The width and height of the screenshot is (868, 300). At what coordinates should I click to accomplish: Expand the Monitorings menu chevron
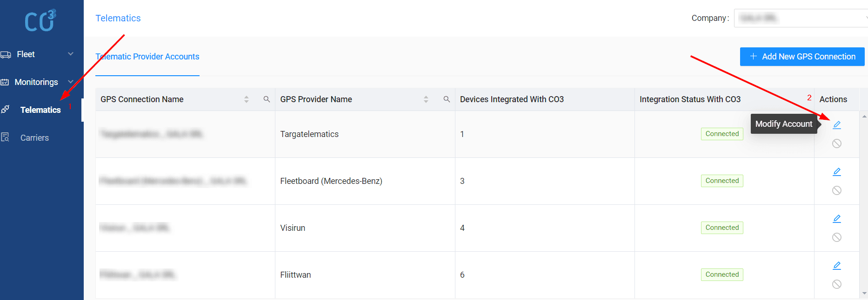tap(71, 82)
